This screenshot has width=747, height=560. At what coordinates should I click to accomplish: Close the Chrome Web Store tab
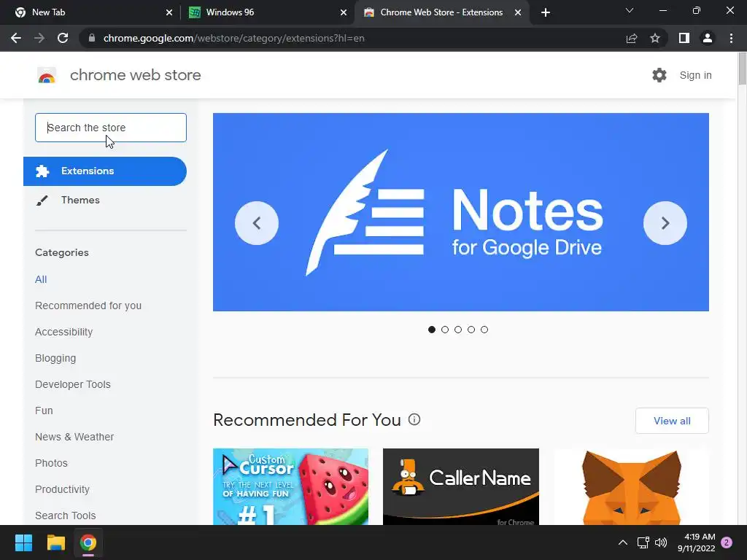click(518, 12)
